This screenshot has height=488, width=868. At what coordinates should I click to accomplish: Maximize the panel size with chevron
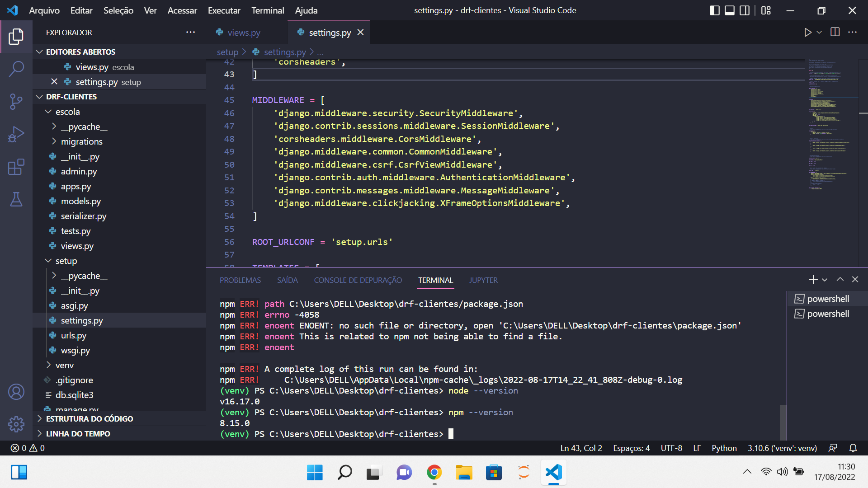pyautogui.click(x=840, y=280)
